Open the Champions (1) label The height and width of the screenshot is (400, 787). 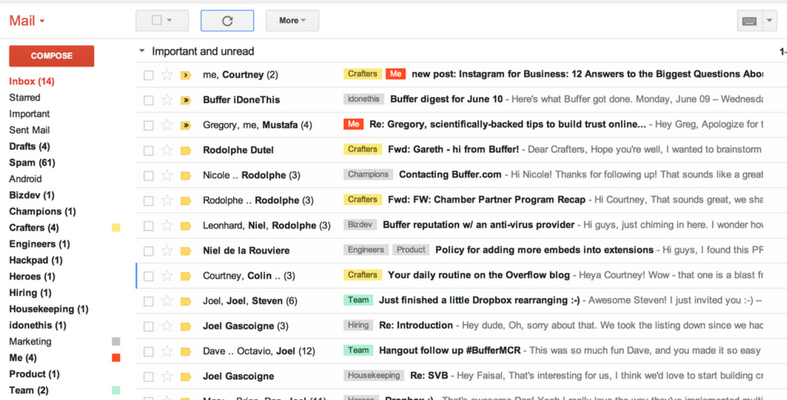(43, 211)
